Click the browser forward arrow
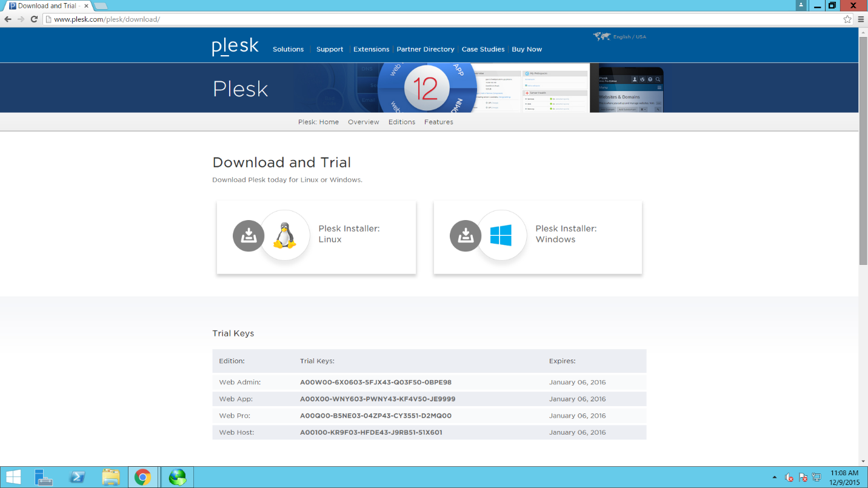Screen dimensions: 868x488 pos(21,19)
